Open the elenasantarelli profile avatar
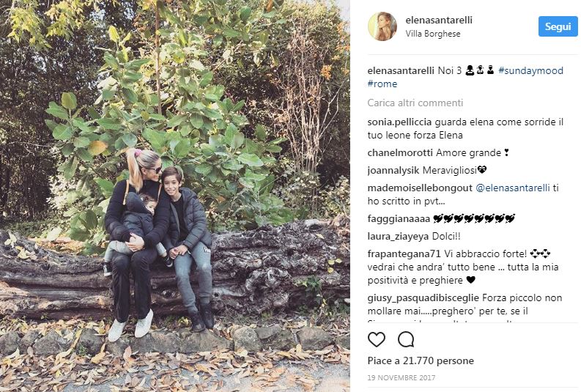 (x=382, y=26)
